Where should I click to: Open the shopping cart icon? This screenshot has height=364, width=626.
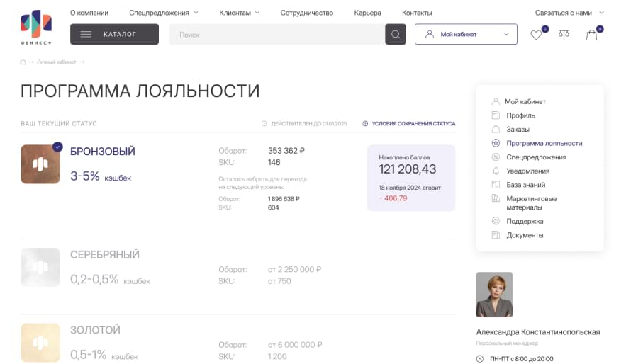591,35
